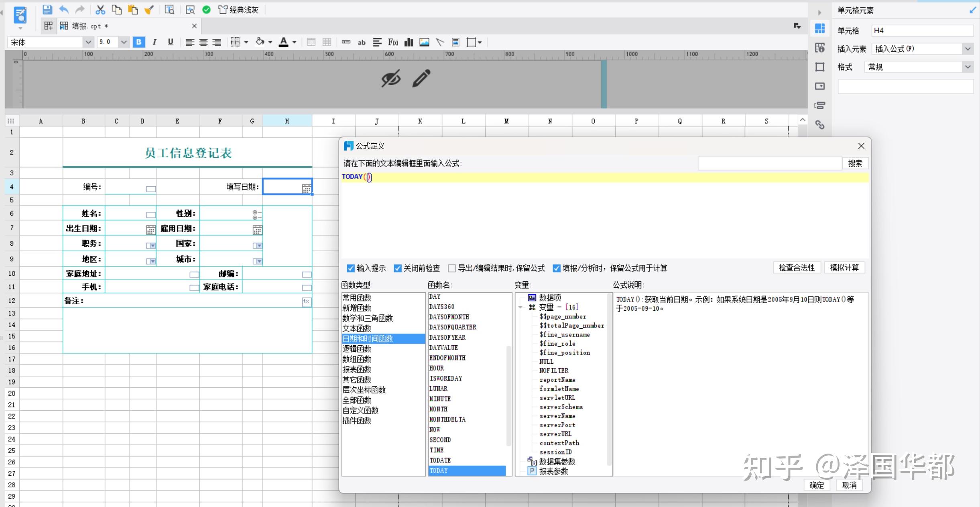Save the report with the floppy icon
Screen dimensions: 980x507
(x=47, y=10)
